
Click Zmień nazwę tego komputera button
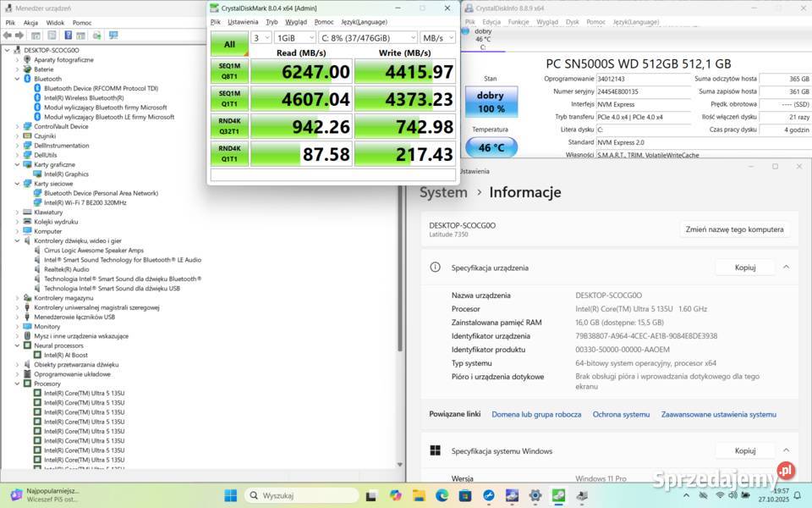735,229
